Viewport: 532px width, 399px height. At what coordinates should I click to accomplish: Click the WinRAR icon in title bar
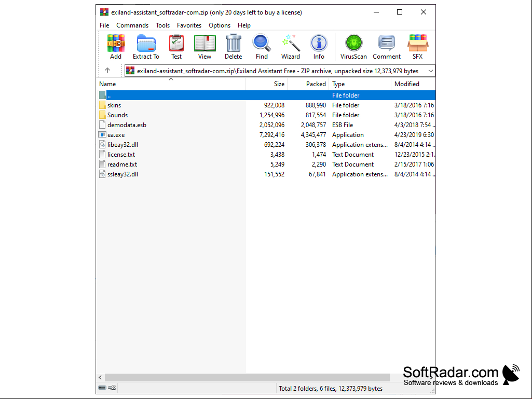pyautogui.click(x=104, y=12)
